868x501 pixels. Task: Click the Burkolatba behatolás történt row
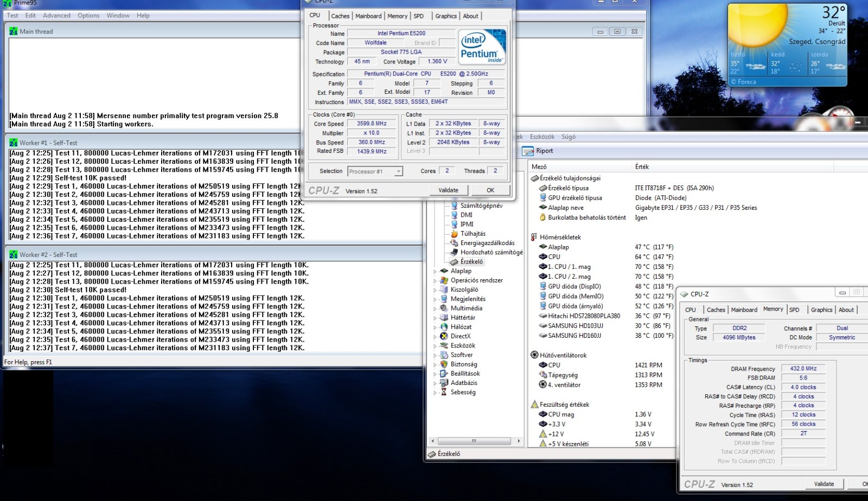point(593,217)
